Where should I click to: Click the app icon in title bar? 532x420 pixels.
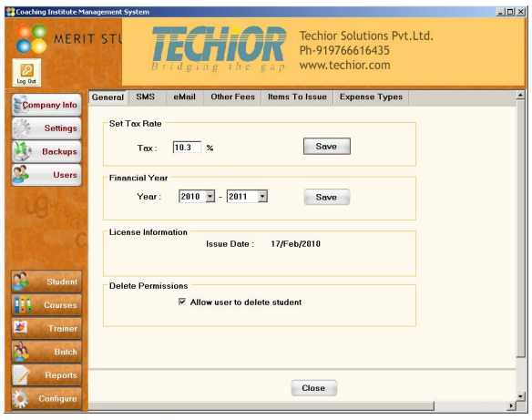(11, 12)
